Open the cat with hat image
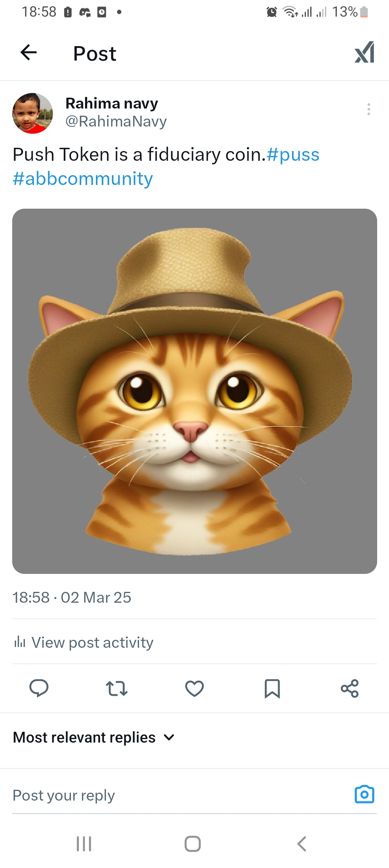 [194, 391]
